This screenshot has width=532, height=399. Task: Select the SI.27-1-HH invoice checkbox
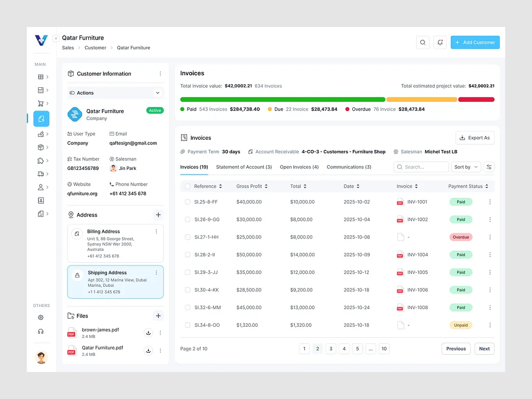[188, 237]
